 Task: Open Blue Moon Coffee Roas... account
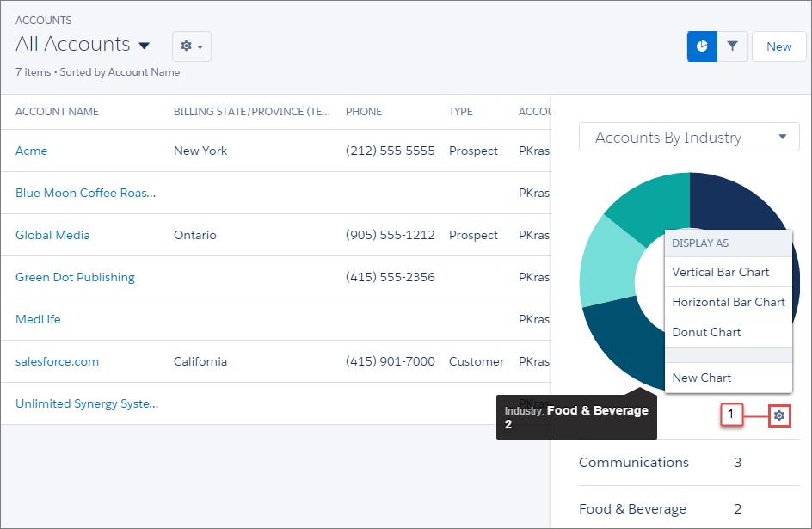click(85, 193)
